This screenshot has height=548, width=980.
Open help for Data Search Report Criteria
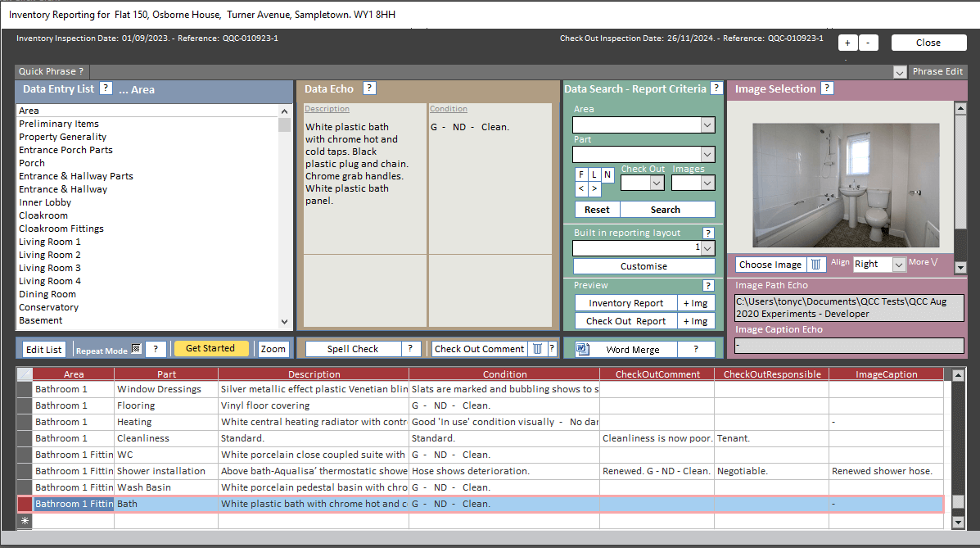(x=717, y=88)
